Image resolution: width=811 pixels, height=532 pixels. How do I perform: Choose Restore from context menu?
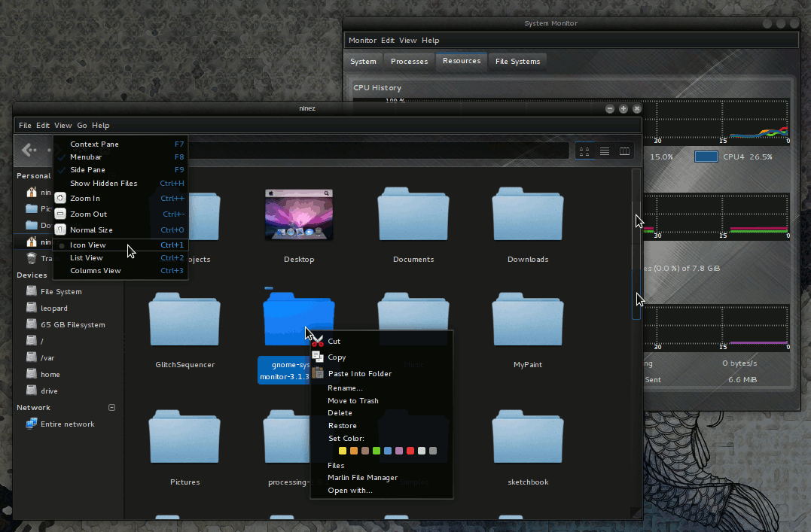tap(382, 425)
